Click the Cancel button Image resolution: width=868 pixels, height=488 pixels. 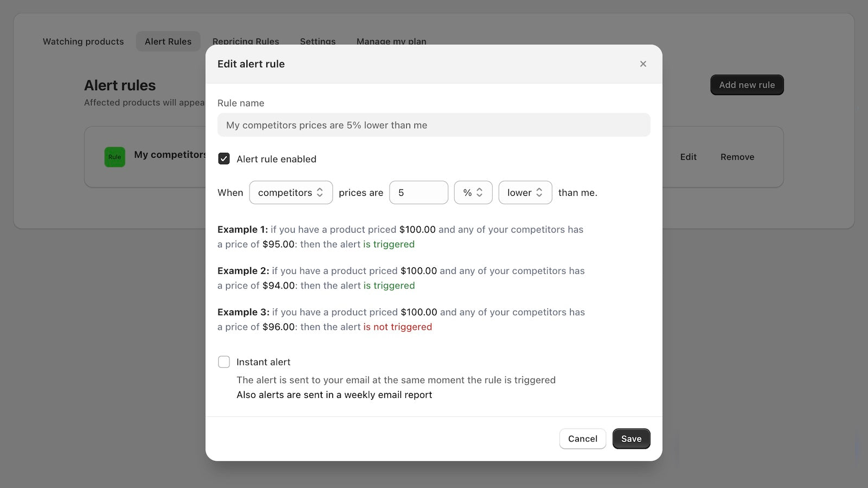pyautogui.click(x=582, y=439)
